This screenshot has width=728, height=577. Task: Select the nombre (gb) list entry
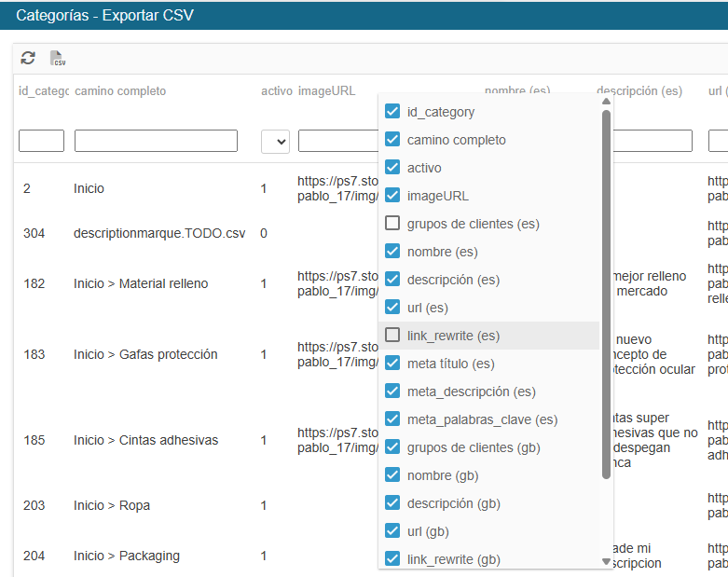[488, 475]
